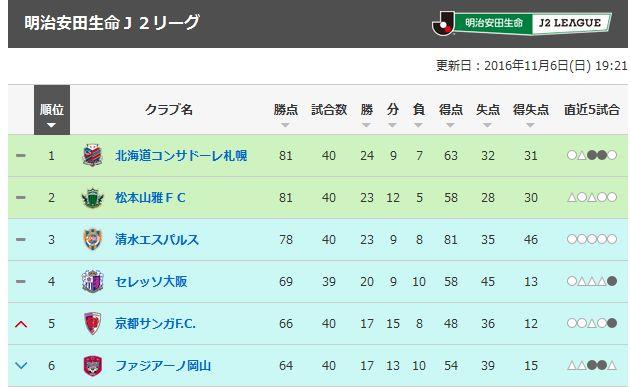The image size is (630, 387).
Task: Click the blue down arrow beside rank 6
Action: click(21, 366)
